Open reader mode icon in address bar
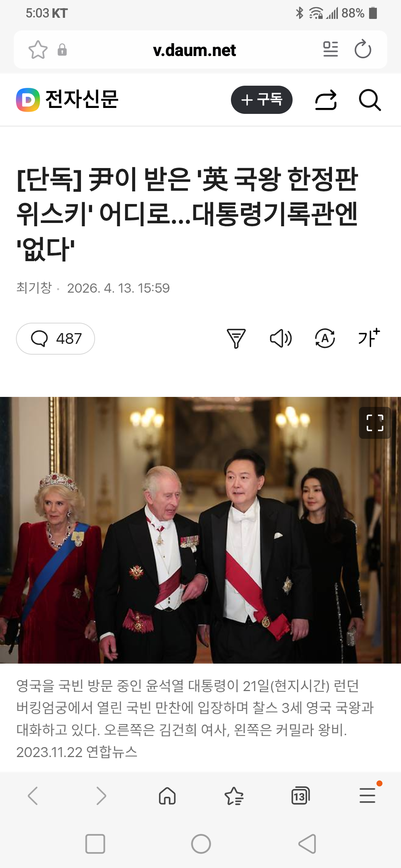 330,49
